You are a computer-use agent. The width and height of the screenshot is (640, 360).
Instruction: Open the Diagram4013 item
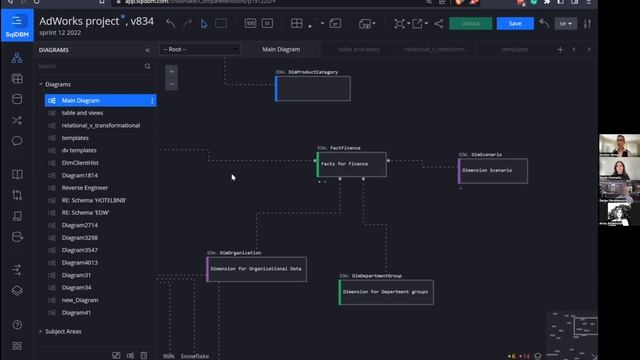click(80, 263)
